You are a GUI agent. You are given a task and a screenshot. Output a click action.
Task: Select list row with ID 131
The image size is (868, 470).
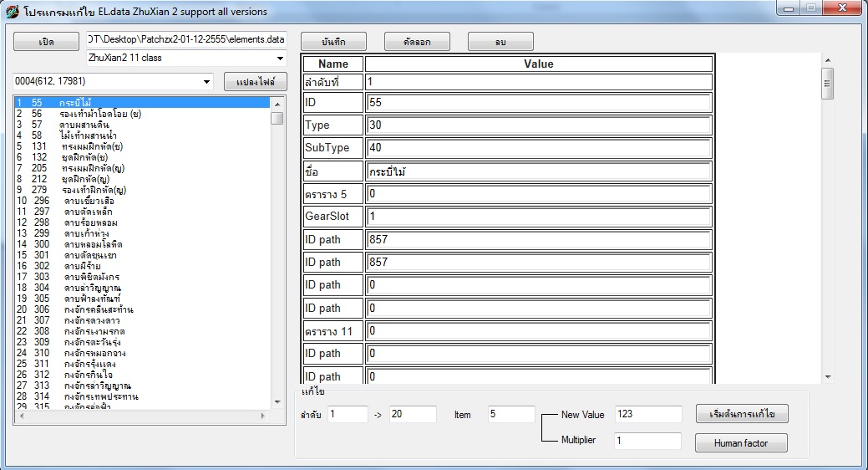point(142,146)
